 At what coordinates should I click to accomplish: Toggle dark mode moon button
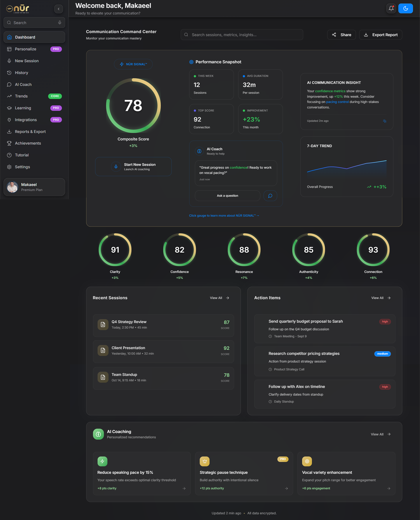click(x=405, y=8)
